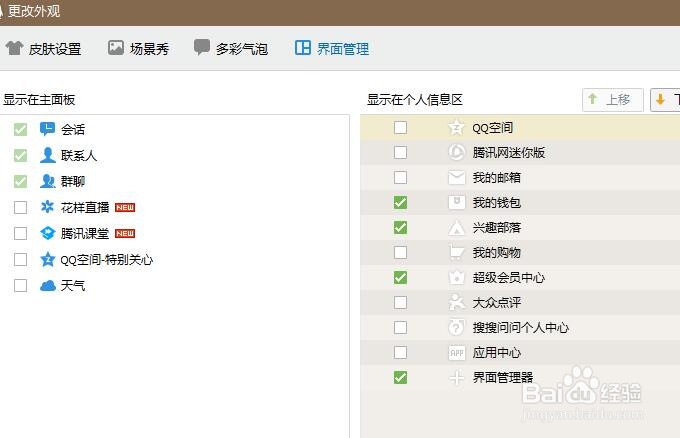Uncheck the 会话 checkbox

pos(20,129)
